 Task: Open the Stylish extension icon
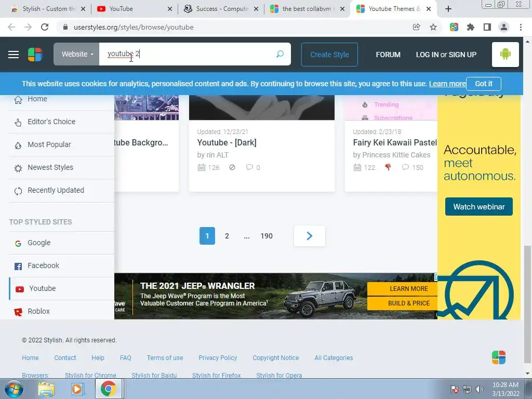454,27
